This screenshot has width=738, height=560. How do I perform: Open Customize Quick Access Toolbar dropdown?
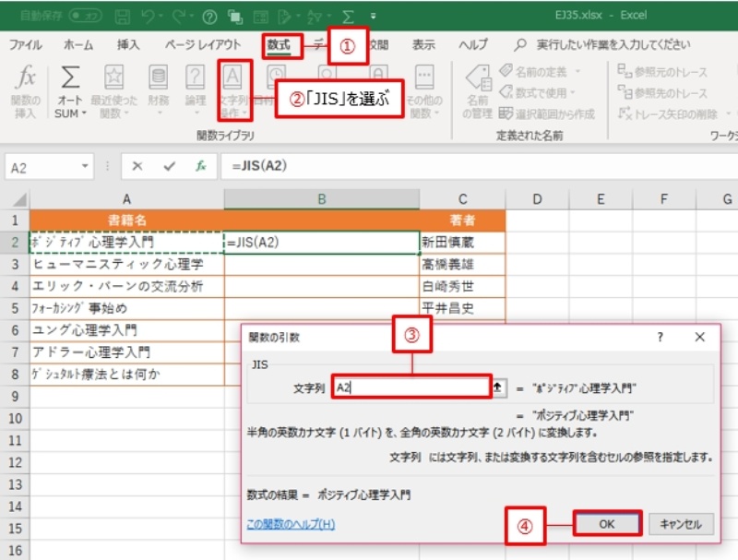coord(373,17)
